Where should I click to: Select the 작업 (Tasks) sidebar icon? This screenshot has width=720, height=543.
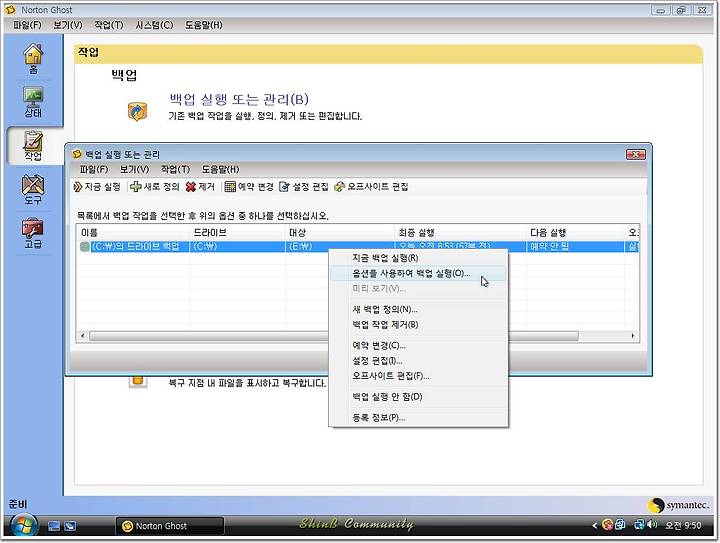pos(33,146)
